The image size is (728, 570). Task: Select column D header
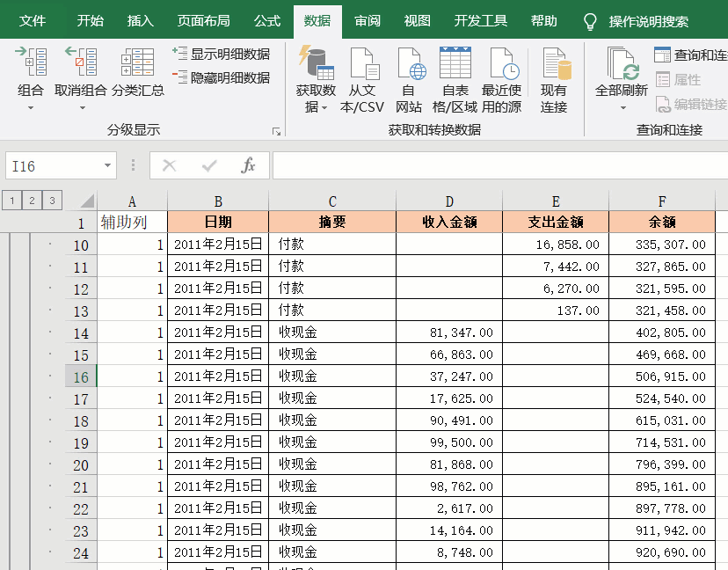449,201
